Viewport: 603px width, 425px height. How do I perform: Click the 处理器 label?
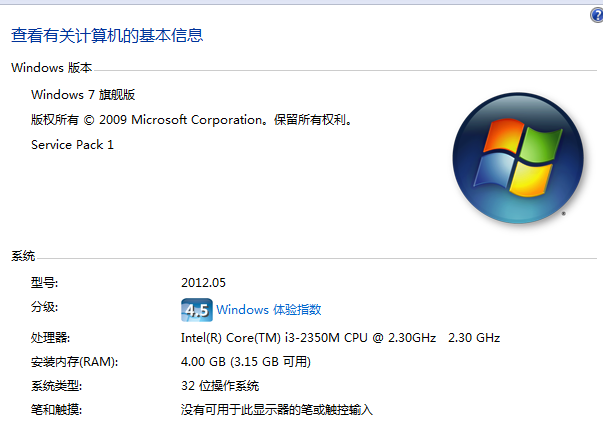(50, 338)
